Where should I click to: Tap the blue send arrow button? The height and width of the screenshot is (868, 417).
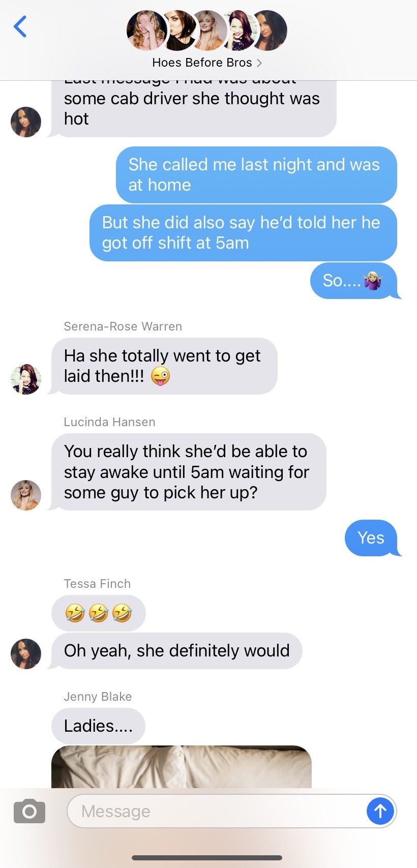(x=380, y=811)
